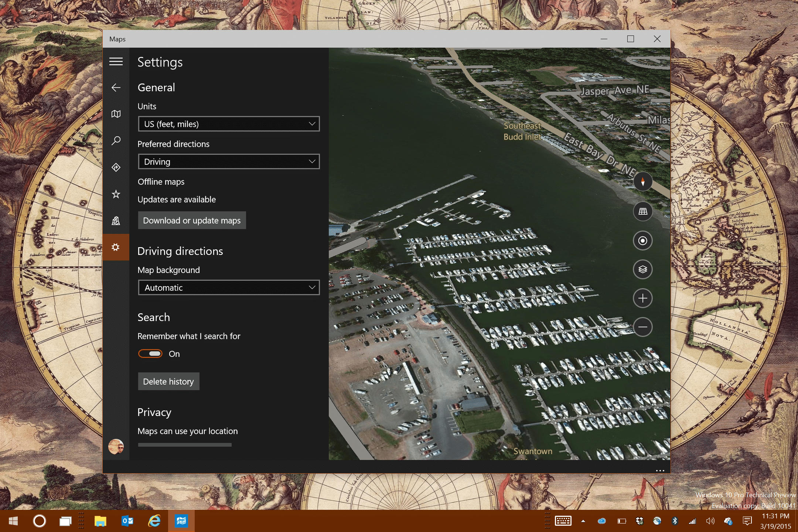This screenshot has height=532, width=798.
Task: Click the Southeast Budd Inlet label
Action: click(x=522, y=131)
